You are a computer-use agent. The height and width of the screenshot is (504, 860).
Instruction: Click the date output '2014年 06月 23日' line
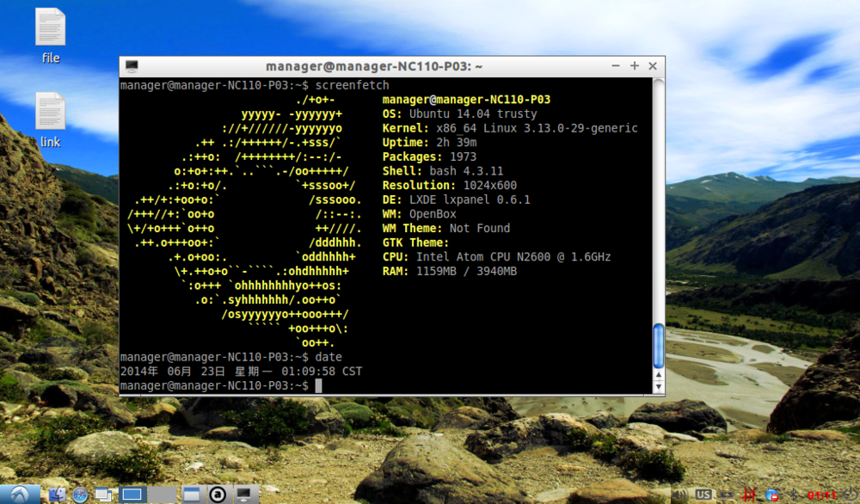(242, 372)
